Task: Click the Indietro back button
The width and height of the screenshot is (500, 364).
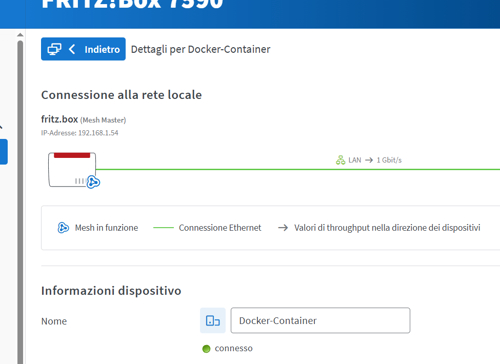Action: pos(83,49)
